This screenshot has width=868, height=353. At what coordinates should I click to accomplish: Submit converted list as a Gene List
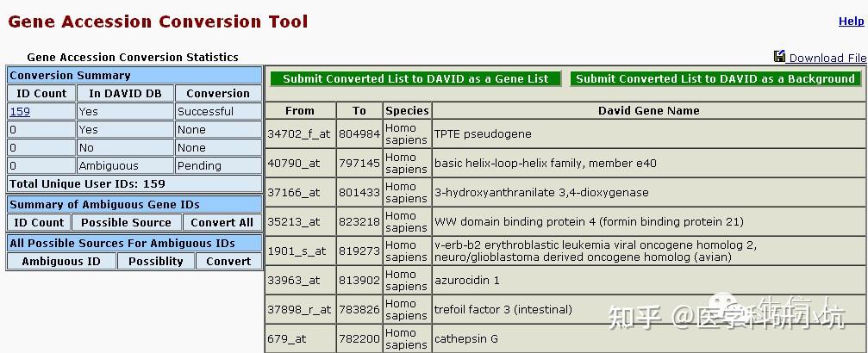tap(415, 78)
